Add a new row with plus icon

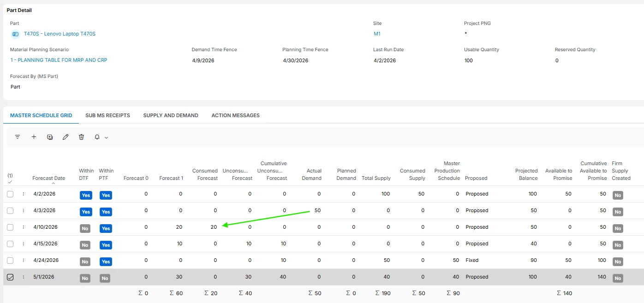[34, 137]
